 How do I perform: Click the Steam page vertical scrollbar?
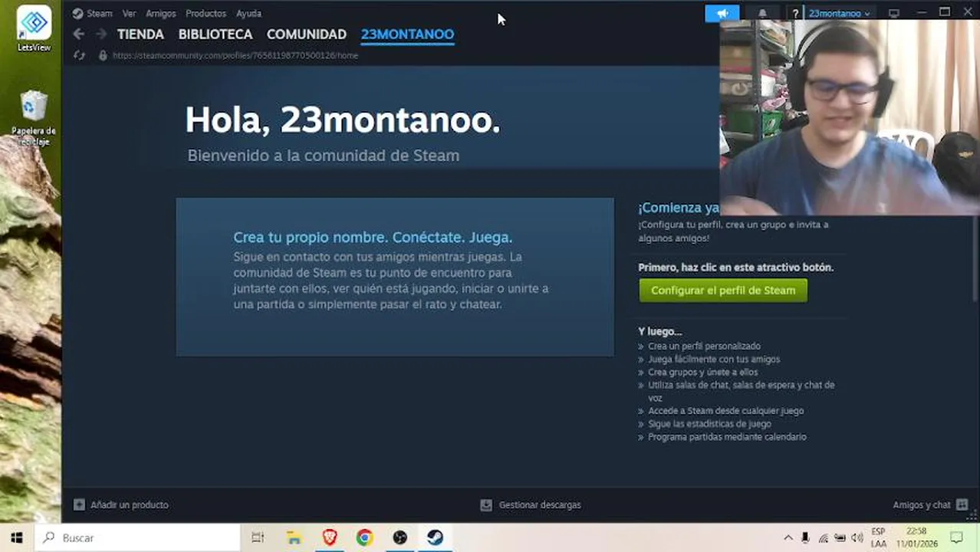tap(975, 257)
